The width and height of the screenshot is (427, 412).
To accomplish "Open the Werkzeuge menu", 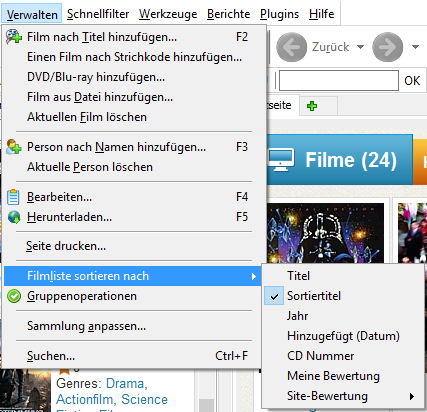I will click(x=168, y=14).
